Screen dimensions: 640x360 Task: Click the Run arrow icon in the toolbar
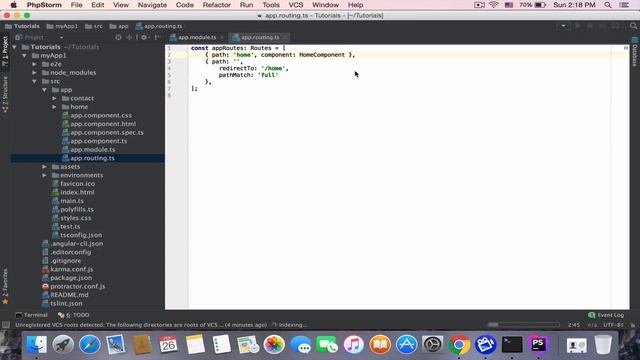point(577,26)
